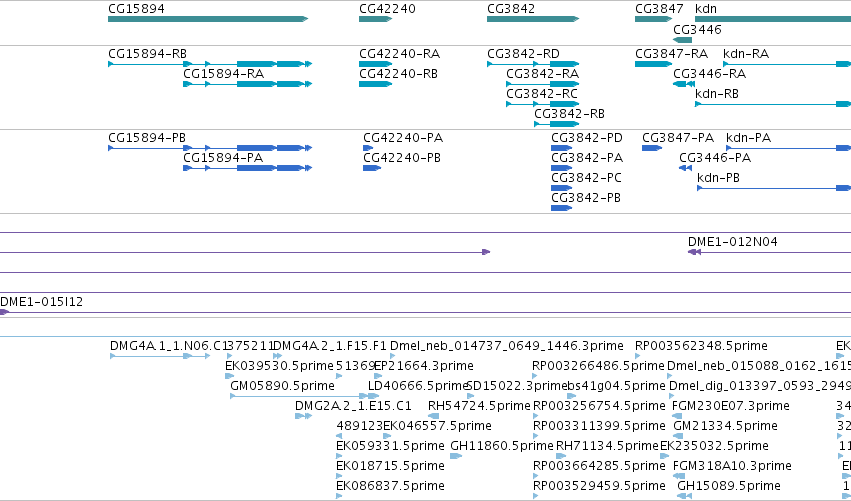Select EK046557.5prime EST label

pyautogui.click(x=437, y=426)
